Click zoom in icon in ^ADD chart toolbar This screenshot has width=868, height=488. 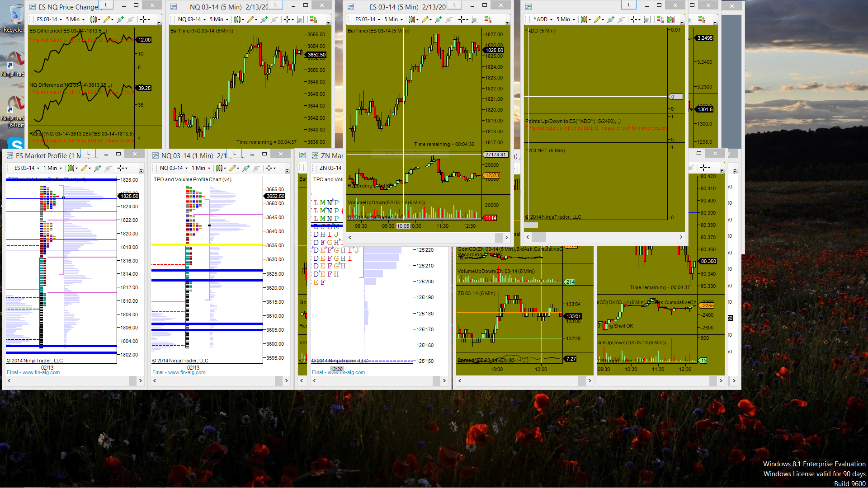(x=611, y=19)
